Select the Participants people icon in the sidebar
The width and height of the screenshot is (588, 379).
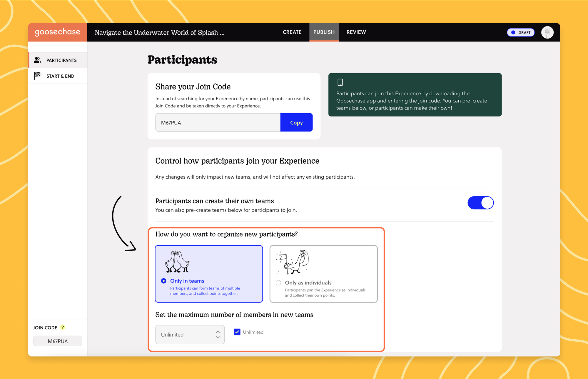(37, 60)
